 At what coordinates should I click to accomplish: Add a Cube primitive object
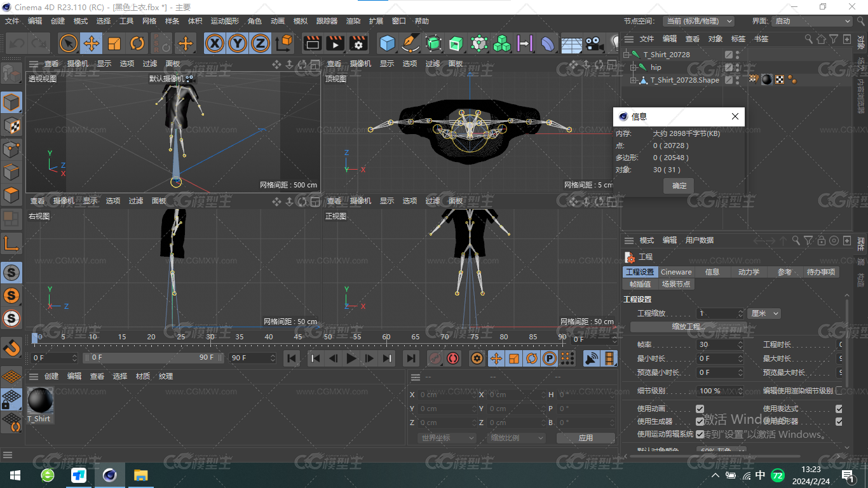(x=388, y=43)
